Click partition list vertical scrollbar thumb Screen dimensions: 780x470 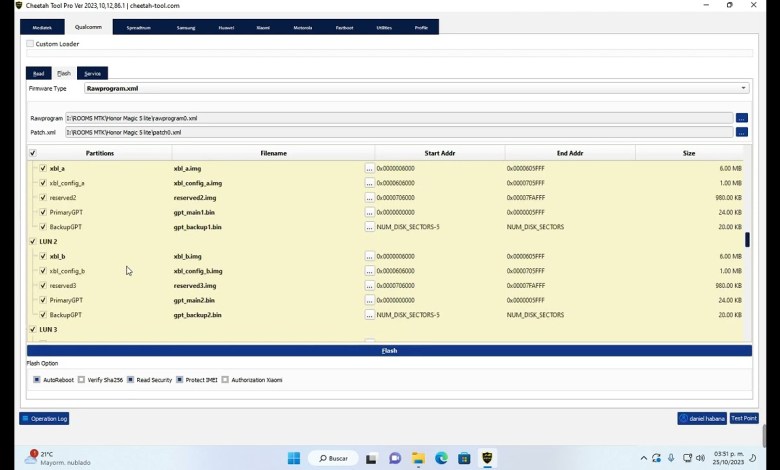[747, 240]
